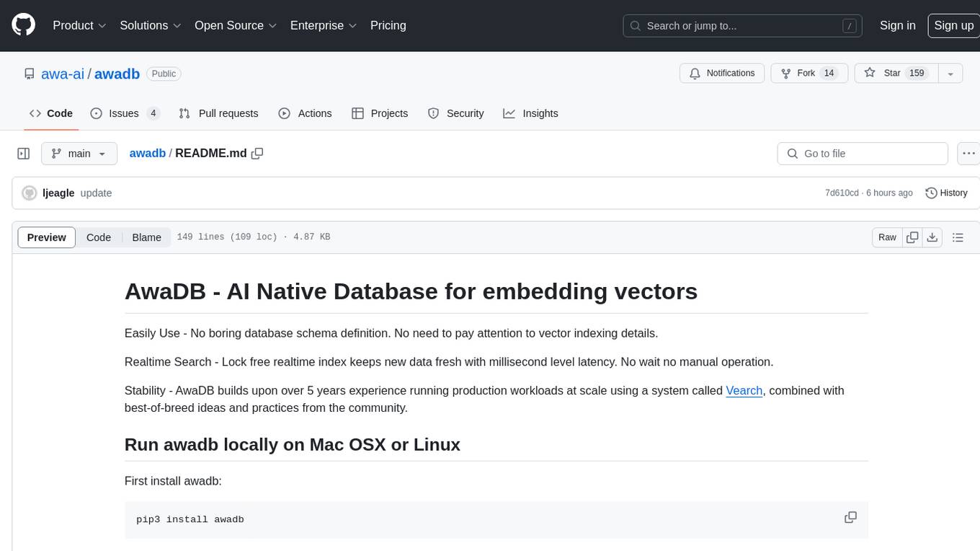Select the Preview view
Image resolution: width=980 pixels, height=551 pixels.
(47, 237)
